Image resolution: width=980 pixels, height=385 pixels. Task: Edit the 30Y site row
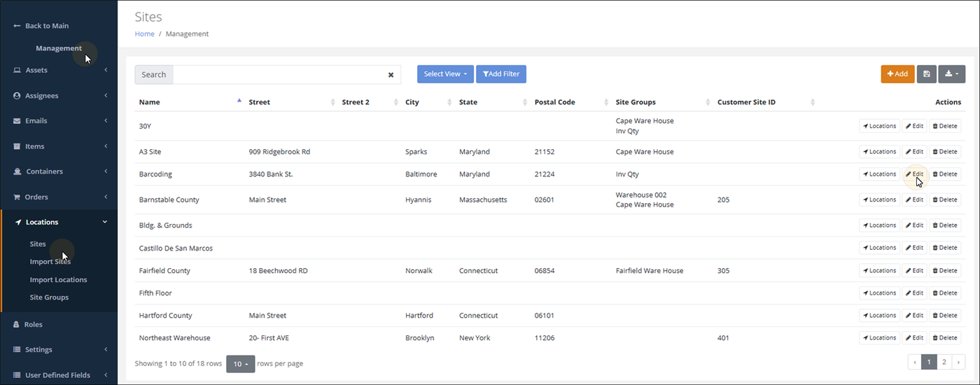914,126
